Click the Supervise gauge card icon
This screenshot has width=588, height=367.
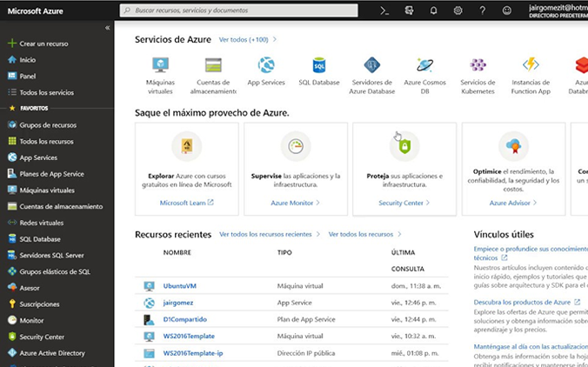tap(296, 146)
